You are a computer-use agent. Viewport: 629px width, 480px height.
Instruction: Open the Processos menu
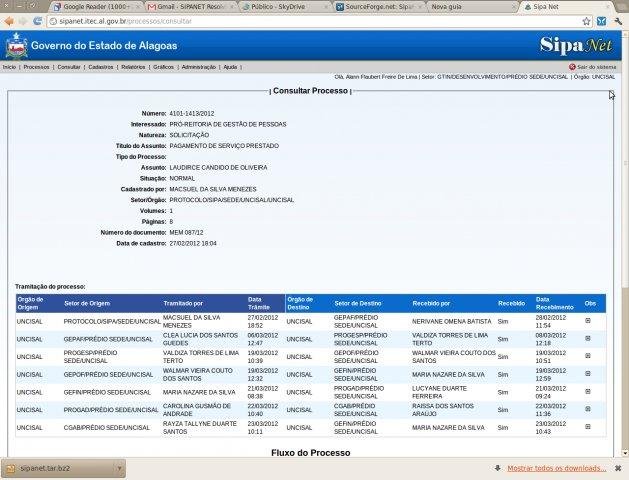click(x=36, y=67)
